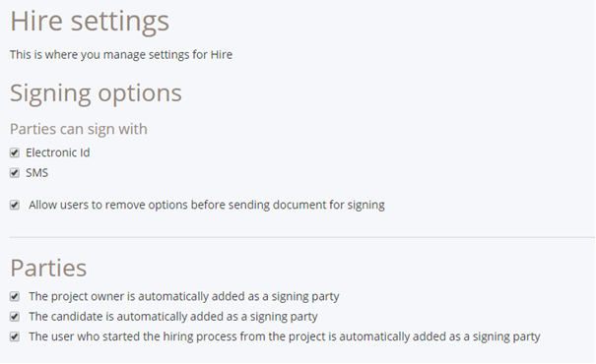This screenshot has width=596, height=364.
Task: Click the Signing options heading
Action: click(x=96, y=93)
